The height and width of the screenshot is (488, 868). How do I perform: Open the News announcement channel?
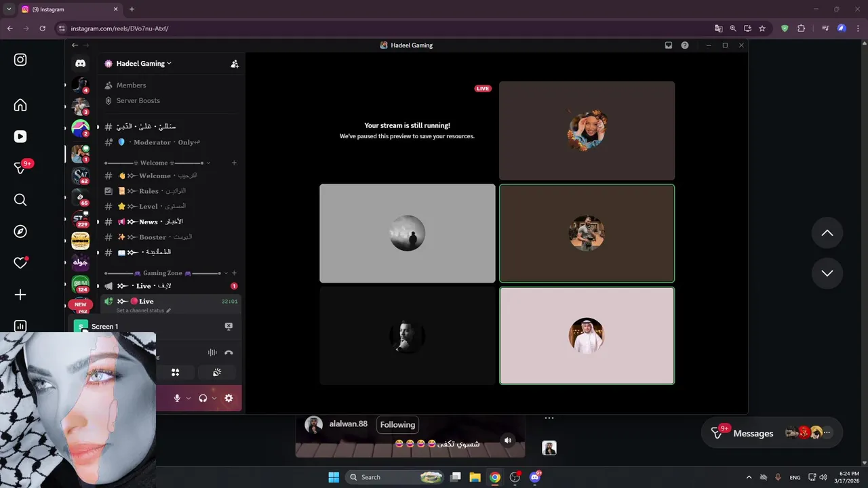(171, 222)
